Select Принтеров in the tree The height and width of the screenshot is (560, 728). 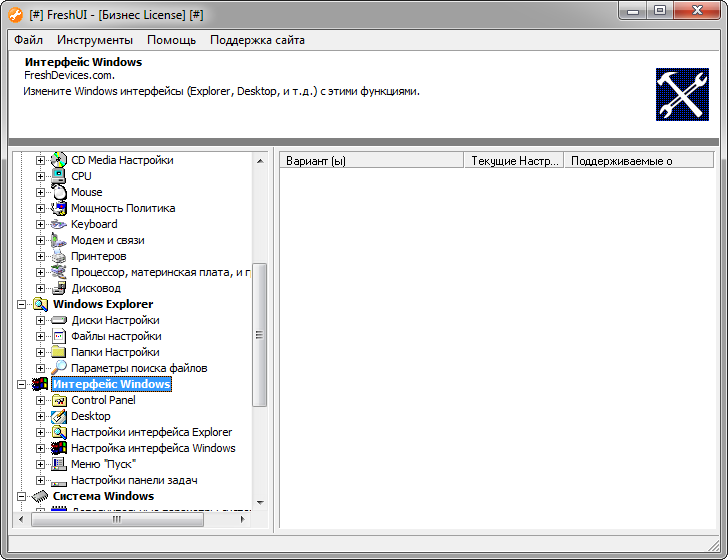pyautogui.click(x=98, y=256)
